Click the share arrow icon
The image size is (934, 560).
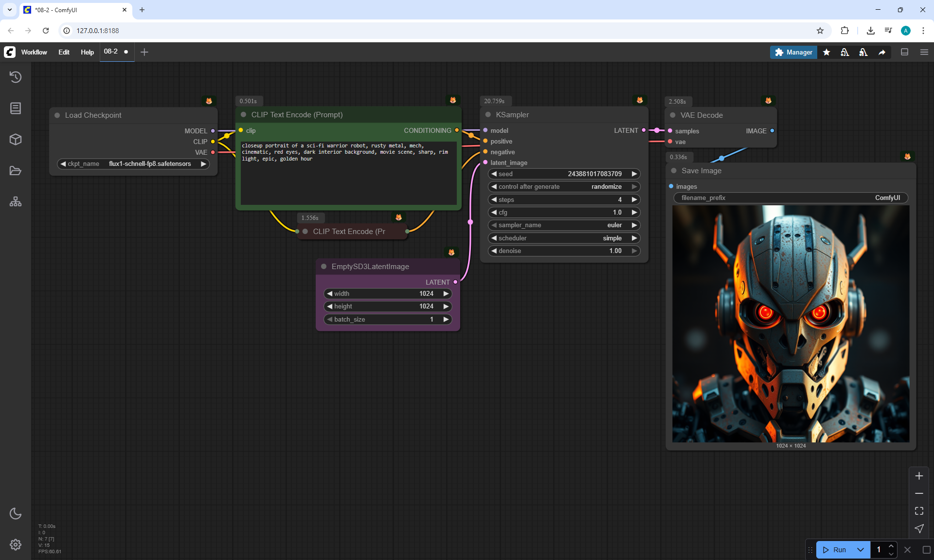point(882,52)
